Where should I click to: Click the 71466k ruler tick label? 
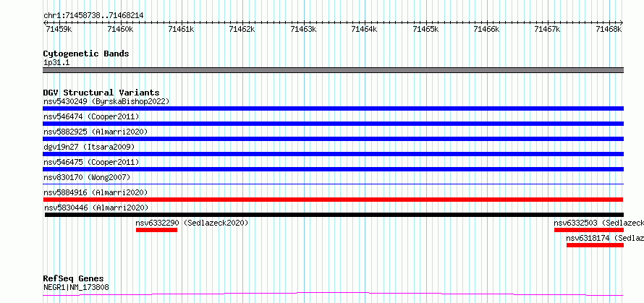pyautogui.click(x=487, y=29)
